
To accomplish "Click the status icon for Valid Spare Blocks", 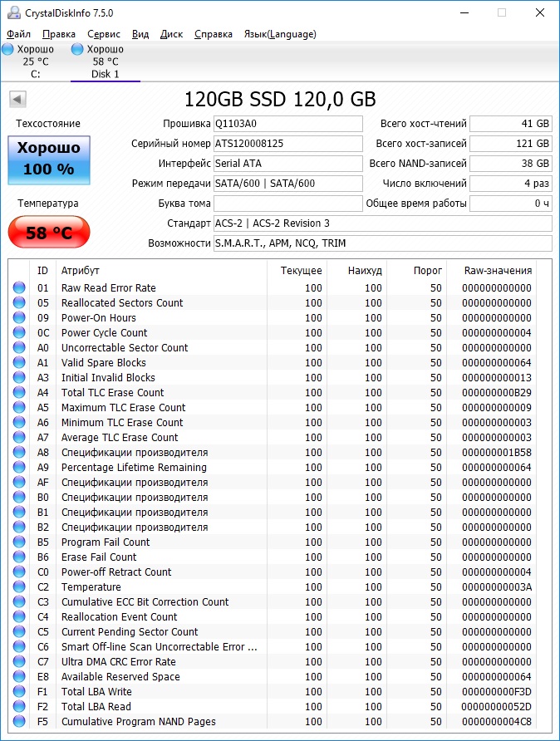I will pyautogui.click(x=19, y=362).
